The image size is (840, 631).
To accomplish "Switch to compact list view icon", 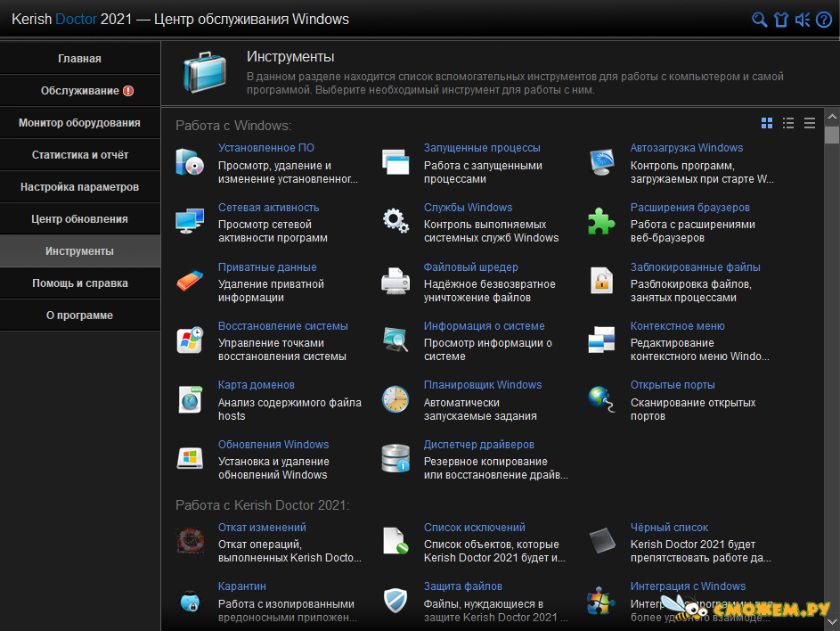I will click(810, 123).
